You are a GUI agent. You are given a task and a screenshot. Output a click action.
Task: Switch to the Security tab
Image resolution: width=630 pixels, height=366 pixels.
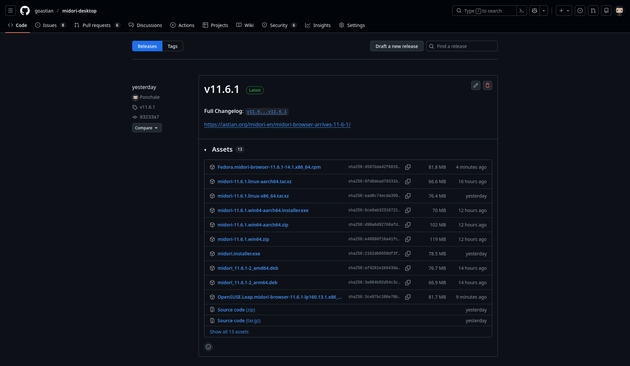coord(279,25)
